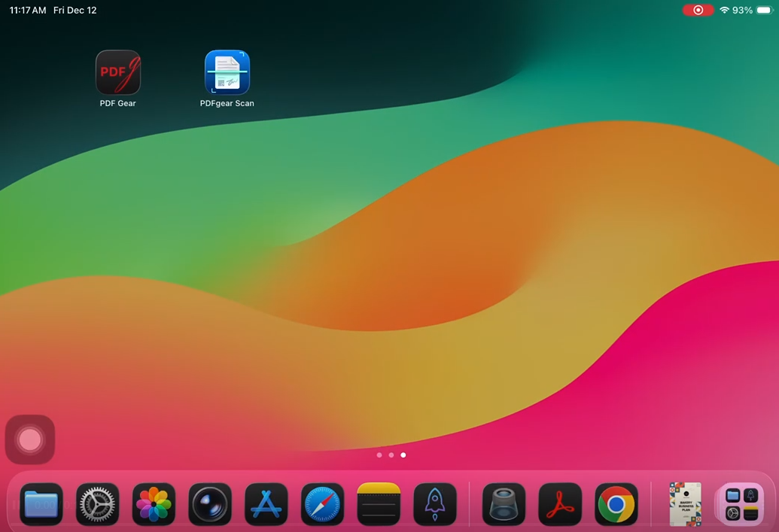This screenshot has height=532, width=779.
Task: Tap the AssistiveTouch floating button
Action: pos(30,439)
